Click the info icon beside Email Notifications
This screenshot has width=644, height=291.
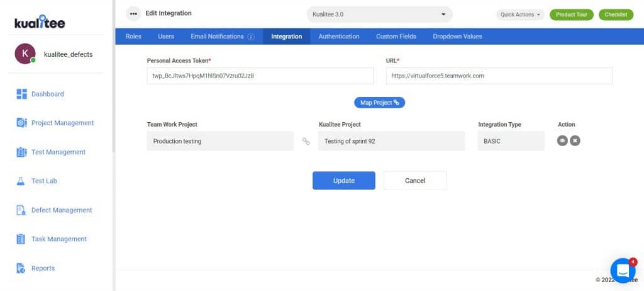(x=252, y=37)
